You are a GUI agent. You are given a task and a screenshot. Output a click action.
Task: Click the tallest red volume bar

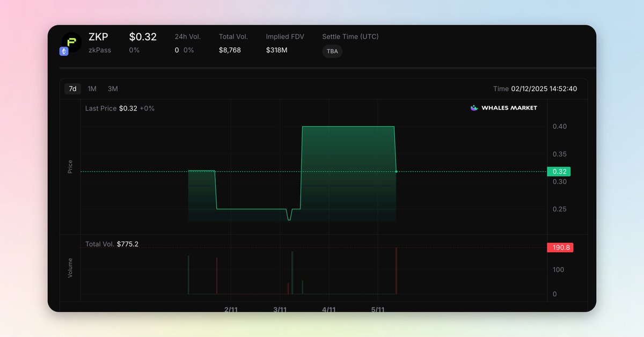[x=396, y=271]
